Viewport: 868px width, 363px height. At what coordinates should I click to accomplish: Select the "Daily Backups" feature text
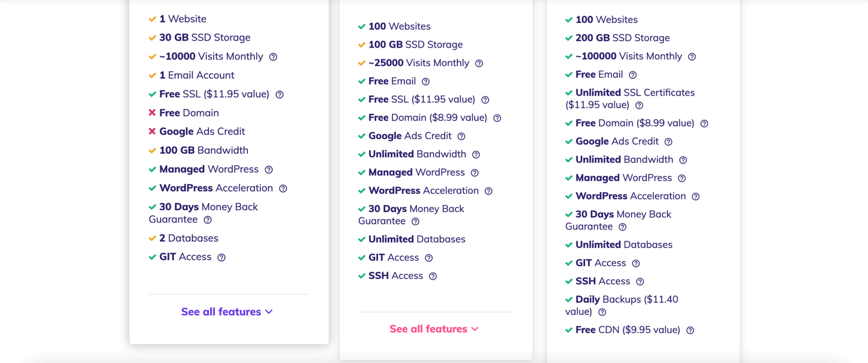point(609,300)
